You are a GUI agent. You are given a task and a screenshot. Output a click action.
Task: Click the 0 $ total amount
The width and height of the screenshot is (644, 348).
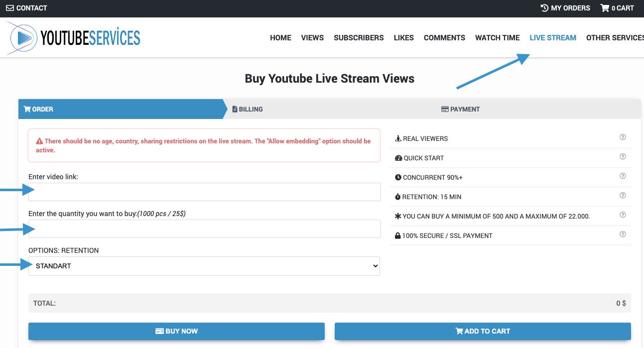[621, 303]
